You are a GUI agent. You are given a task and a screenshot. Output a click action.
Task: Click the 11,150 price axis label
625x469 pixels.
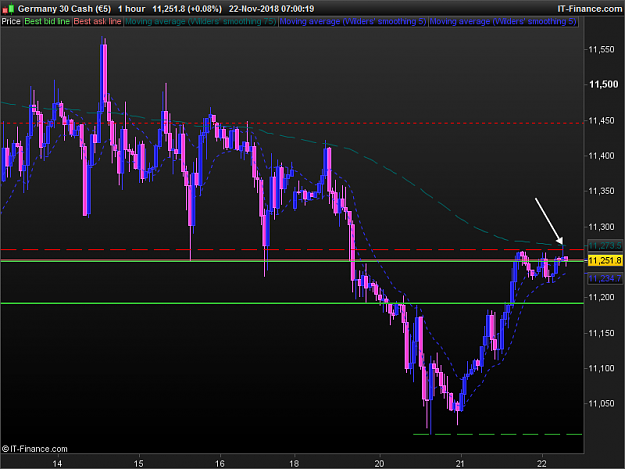601,333
